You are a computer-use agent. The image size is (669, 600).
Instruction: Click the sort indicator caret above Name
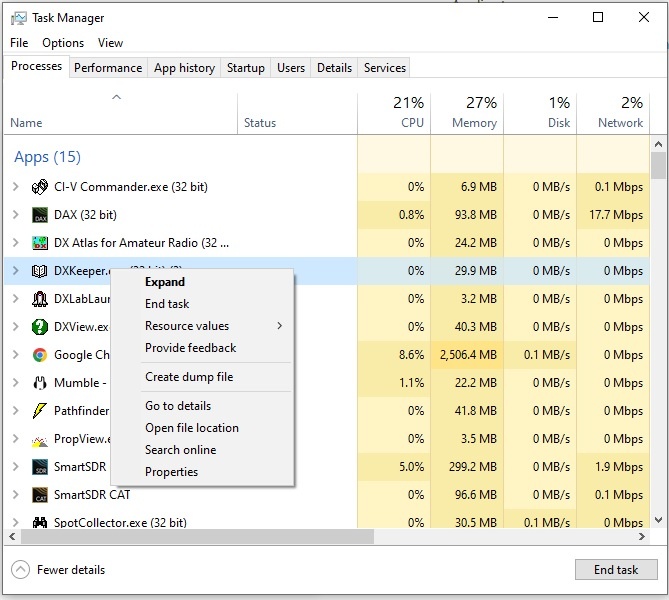[x=116, y=97]
